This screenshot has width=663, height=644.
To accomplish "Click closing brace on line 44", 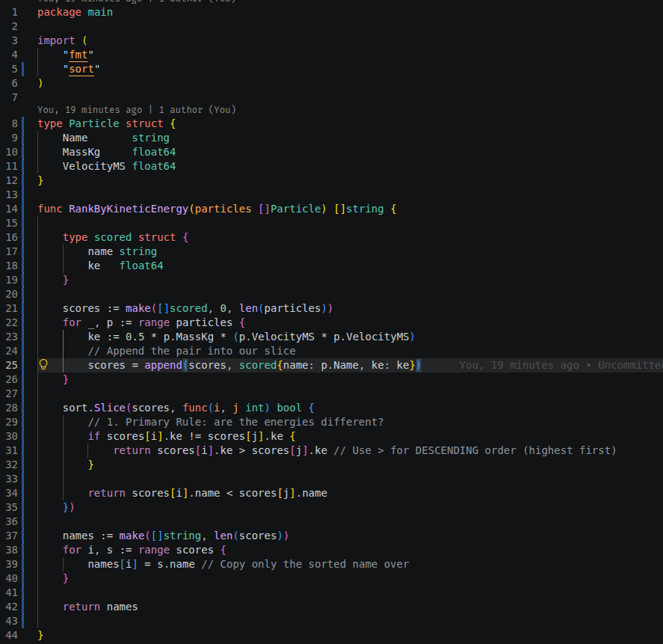I will click(x=40, y=635).
